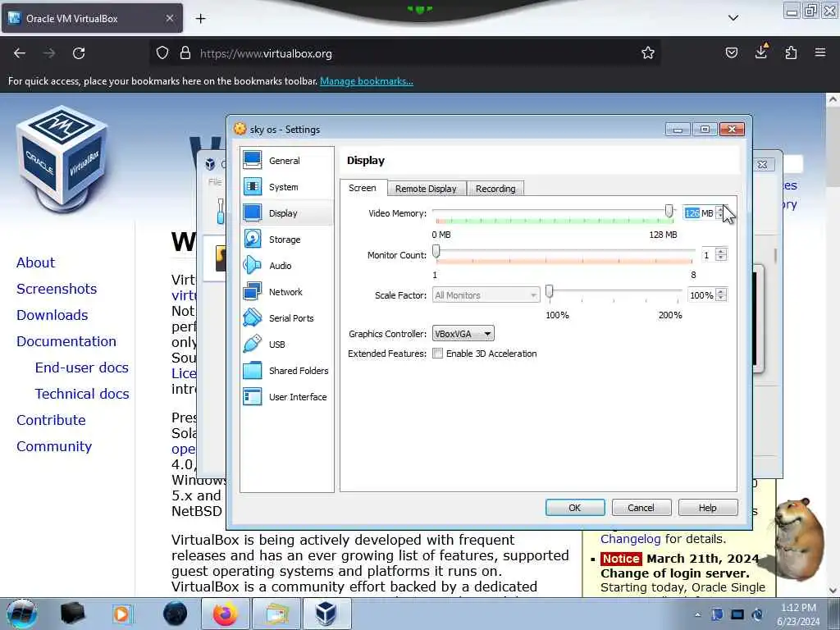Click the Monitor Count stepper arrows
The image size is (840, 630).
pos(721,255)
